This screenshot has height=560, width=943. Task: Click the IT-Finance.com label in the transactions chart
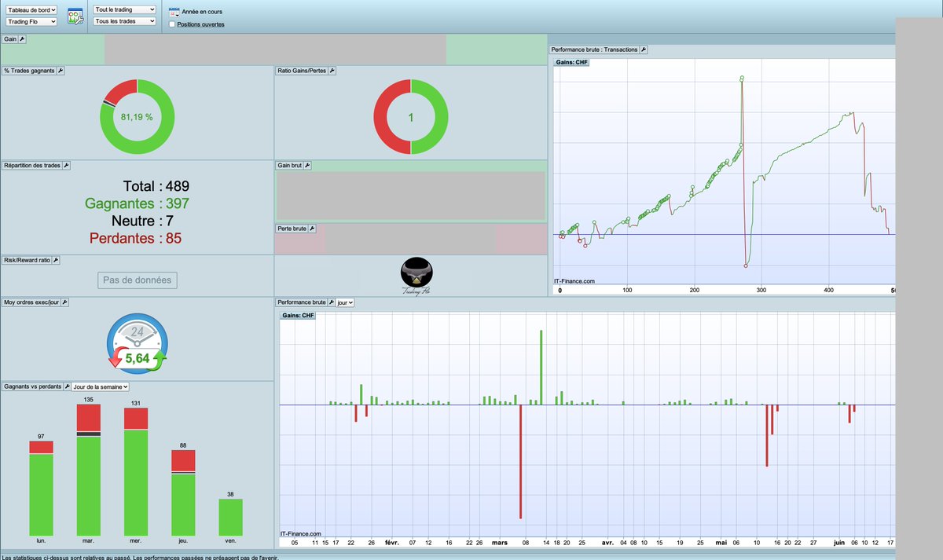[574, 280]
